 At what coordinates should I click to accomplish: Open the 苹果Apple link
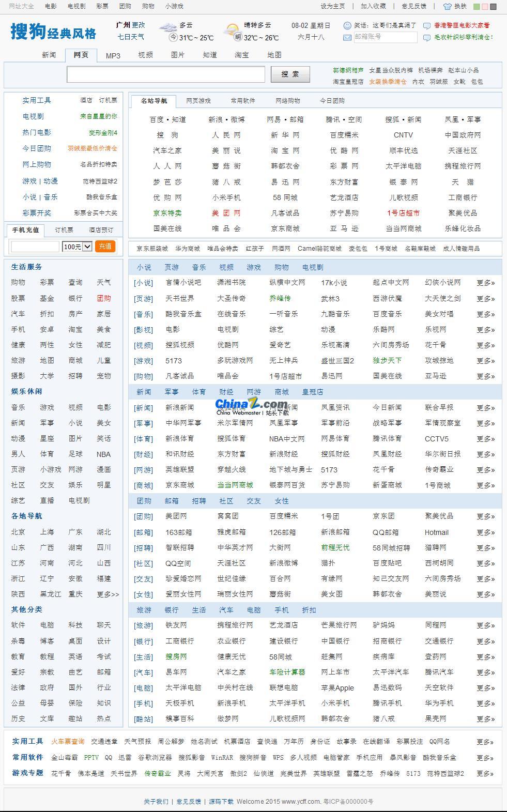click(337, 688)
